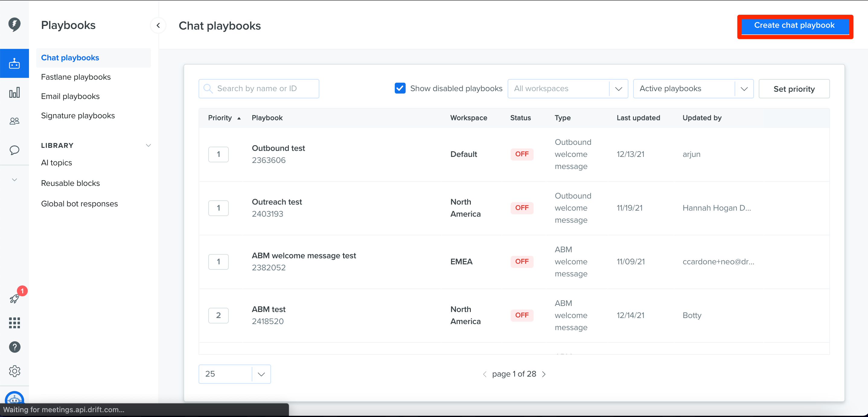The height and width of the screenshot is (417, 868).
Task: Open Reusable blocks in Library
Action: (70, 183)
